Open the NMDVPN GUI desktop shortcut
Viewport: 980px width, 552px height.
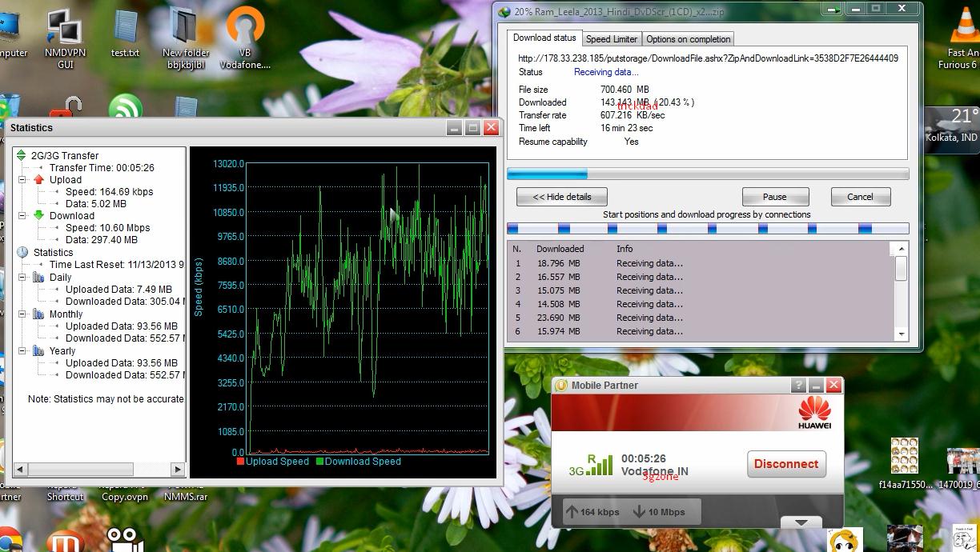[x=65, y=38]
